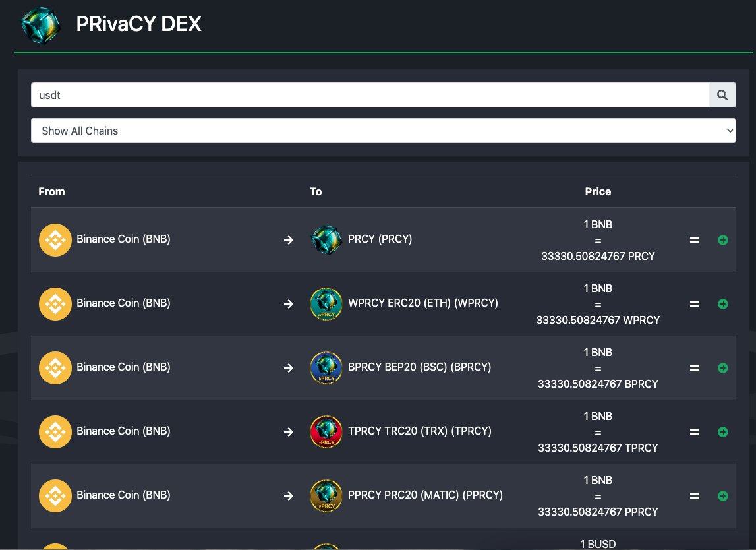756x550 pixels.
Task: Focus the usdt search input field
Action: (x=370, y=95)
